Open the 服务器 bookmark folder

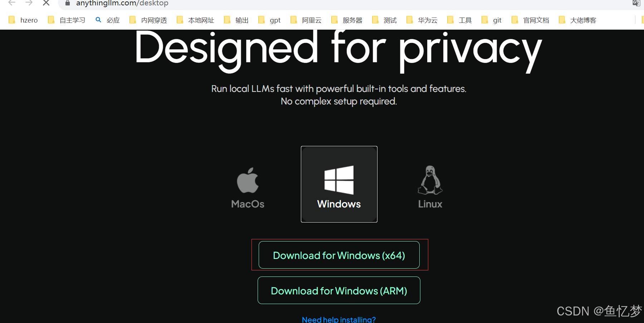(x=347, y=20)
